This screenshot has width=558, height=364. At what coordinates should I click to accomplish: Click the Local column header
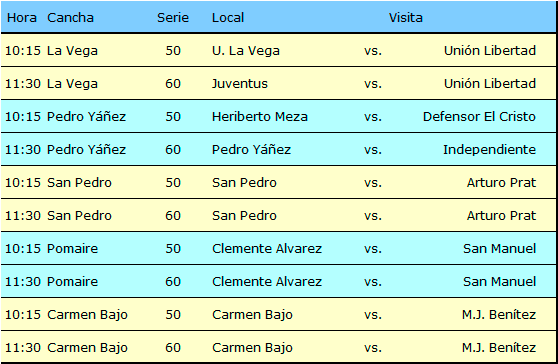pyautogui.click(x=228, y=17)
